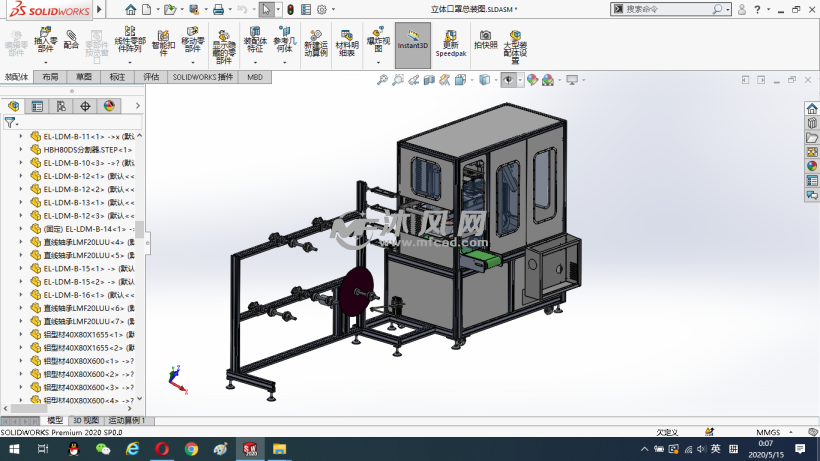
Task: Open the ConfigurationManager tab icon
Action: [x=61, y=105]
